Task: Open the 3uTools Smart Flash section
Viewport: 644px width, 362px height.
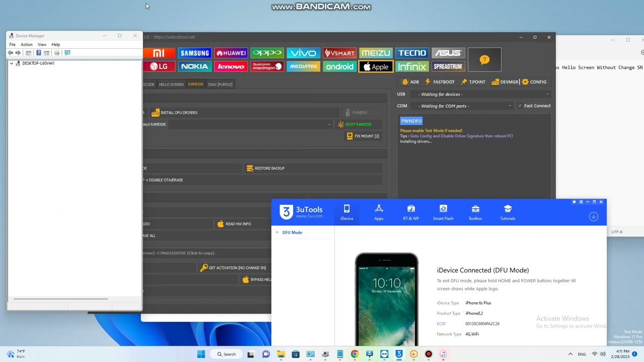Action: [x=443, y=212]
